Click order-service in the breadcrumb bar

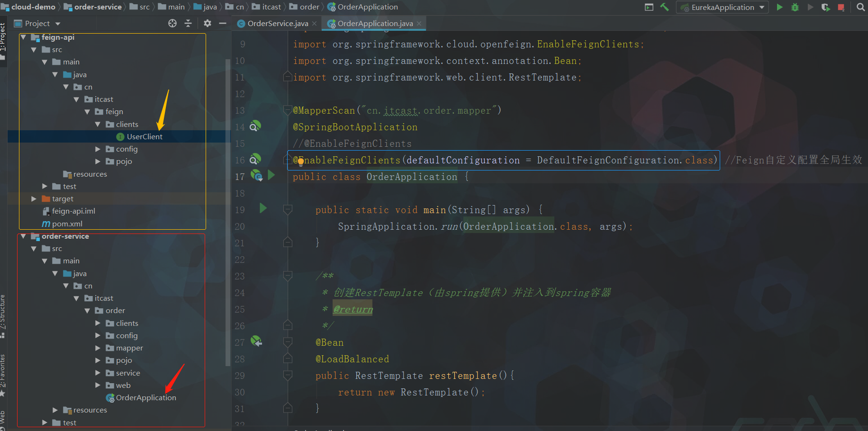pyautogui.click(x=98, y=7)
